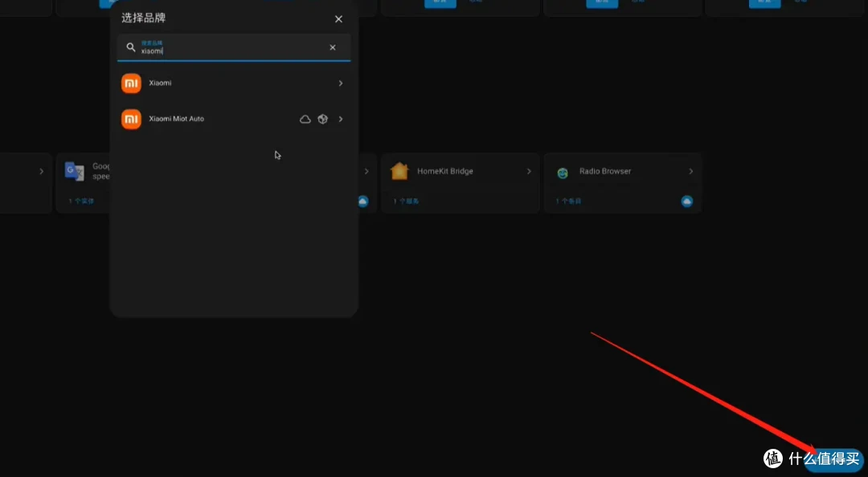This screenshot has width=868, height=477.
Task: Clear the xiaomi search text
Action: coord(333,47)
